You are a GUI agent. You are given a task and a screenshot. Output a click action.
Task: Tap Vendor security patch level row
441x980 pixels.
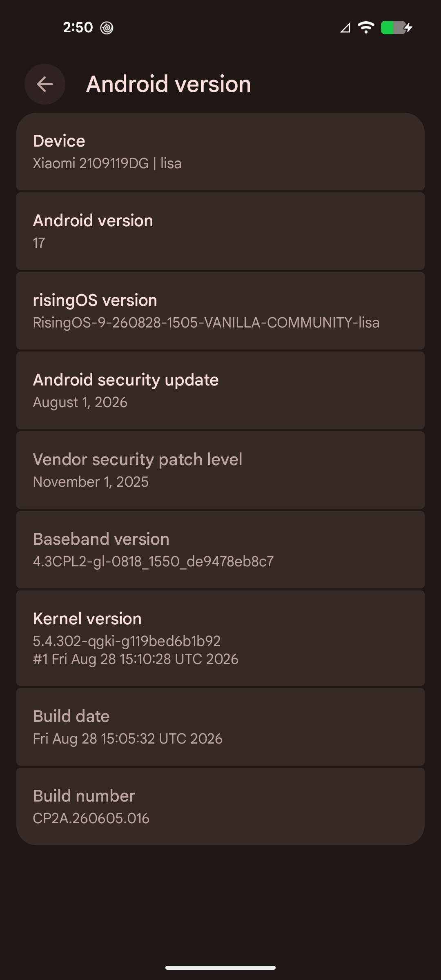pyautogui.click(x=220, y=470)
